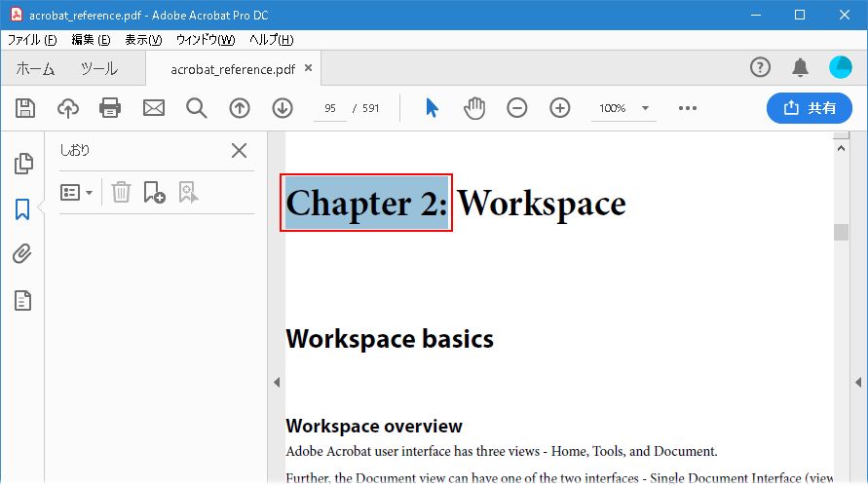Click the 共有 share button
The image size is (868, 487).
pyautogui.click(x=810, y=108)
